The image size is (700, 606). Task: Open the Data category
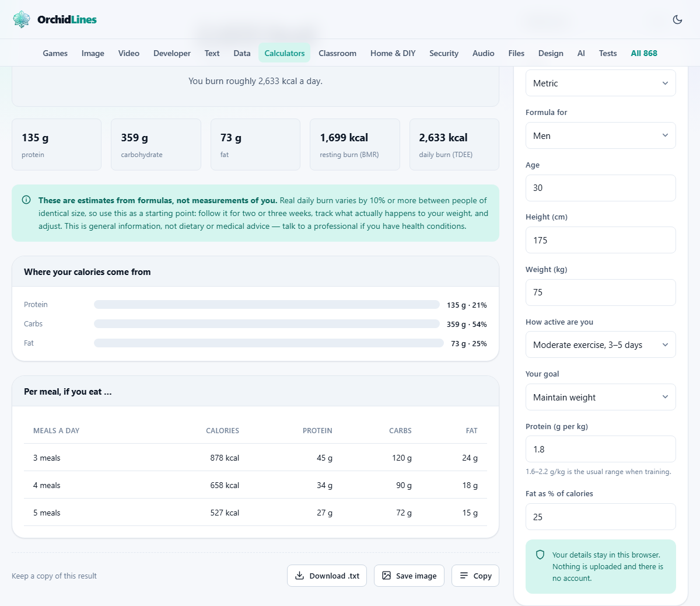242,53
